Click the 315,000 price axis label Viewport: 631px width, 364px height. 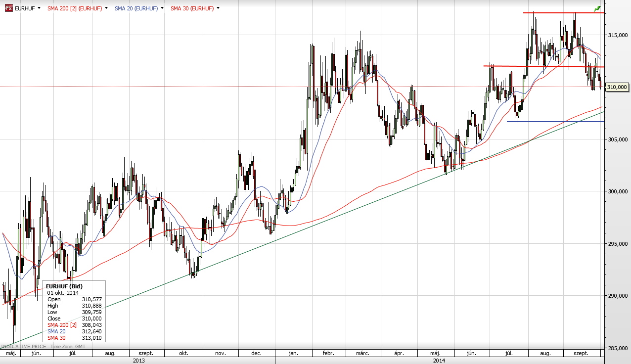point(617,35)
